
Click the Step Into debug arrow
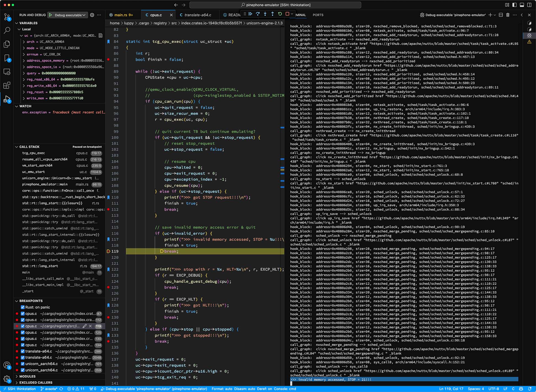click(x=265, y=14)
